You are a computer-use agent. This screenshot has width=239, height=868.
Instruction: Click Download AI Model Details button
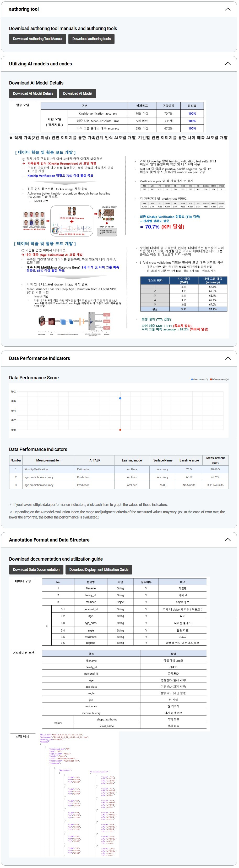click(x=33, y=93)
